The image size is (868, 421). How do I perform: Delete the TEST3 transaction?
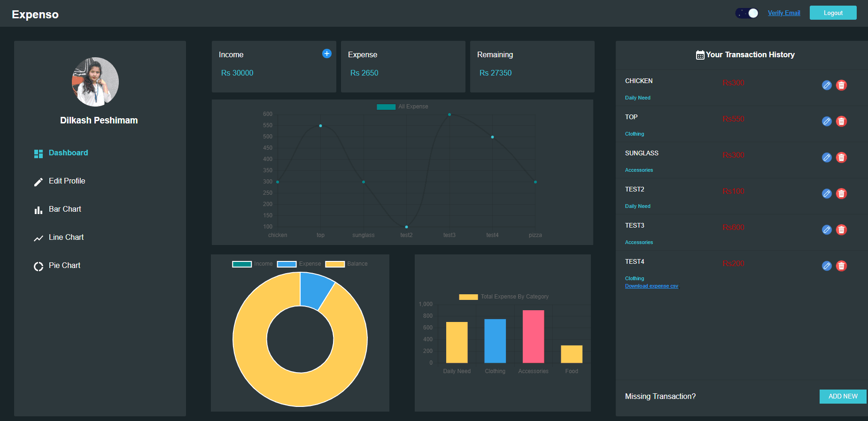841,230
